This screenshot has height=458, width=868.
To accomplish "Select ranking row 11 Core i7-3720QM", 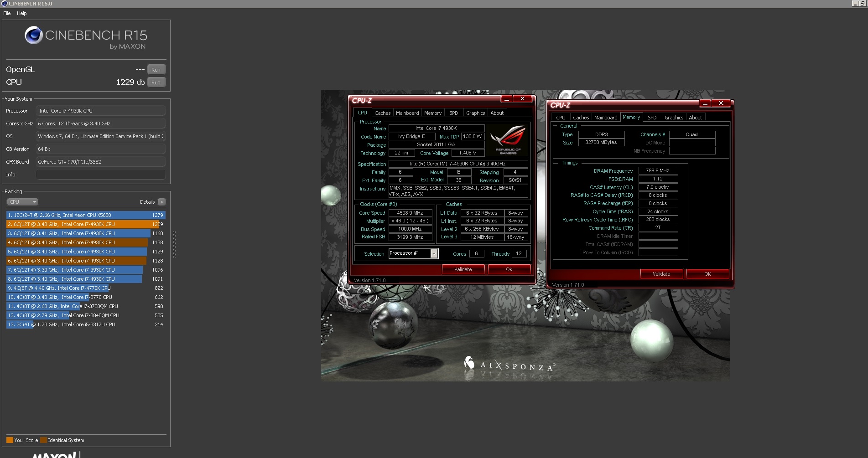I will [x=86, y=306].
